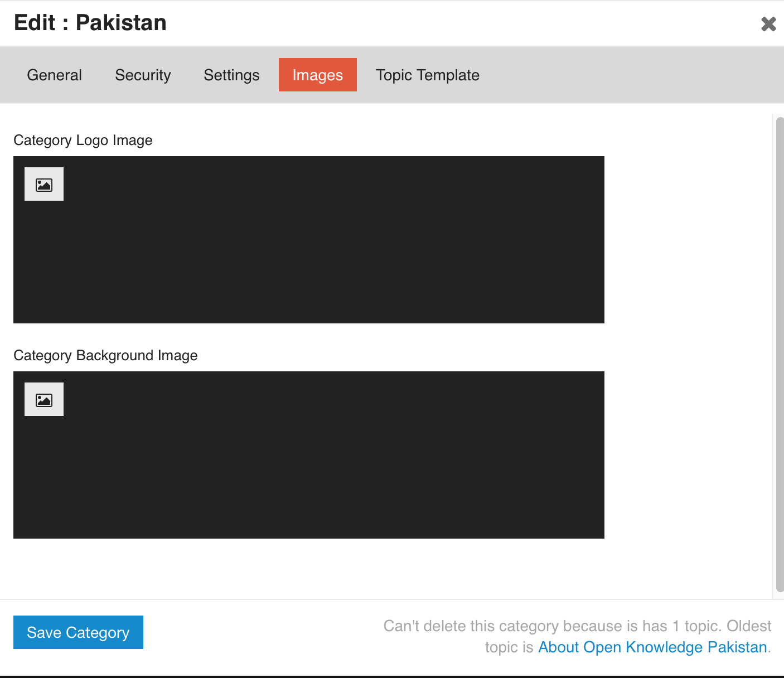Switch to the General tab

click(54, 75)
